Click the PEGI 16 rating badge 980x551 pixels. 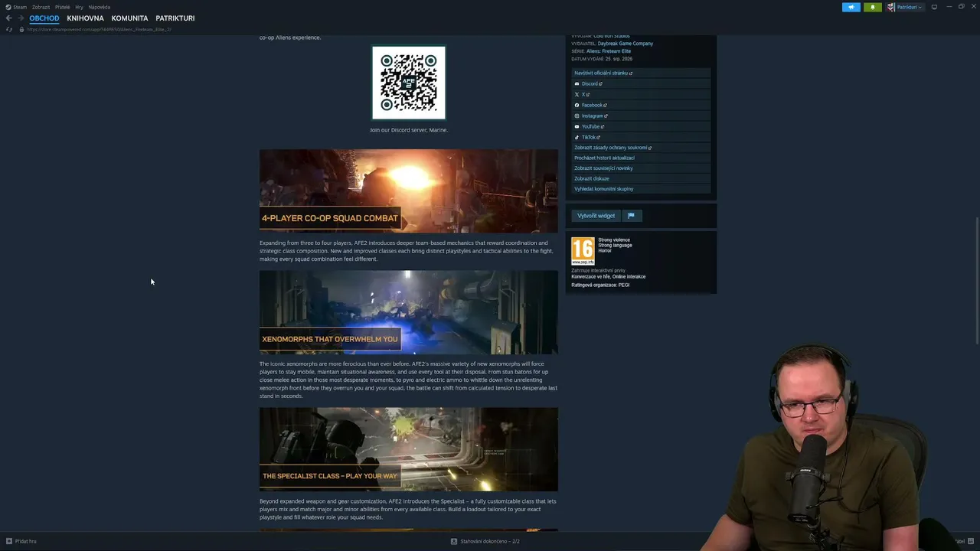click(583, 251)
